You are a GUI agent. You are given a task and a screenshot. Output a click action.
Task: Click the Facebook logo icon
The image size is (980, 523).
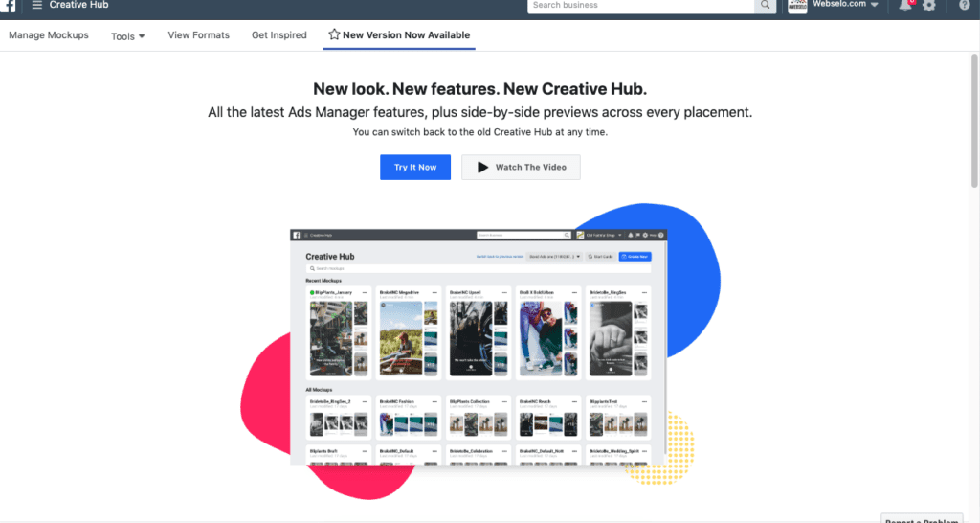9,7
